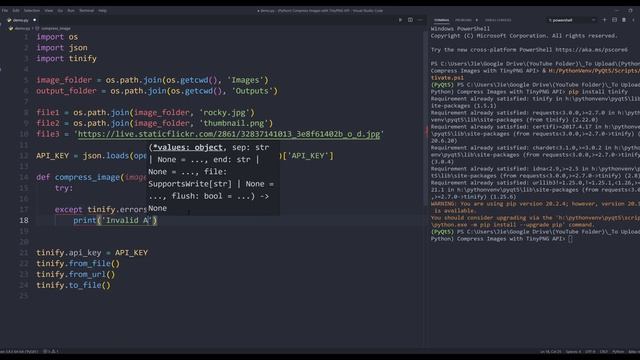Viewport: 640px width, 360px height.
Task: Open the View menu
Action: click(49, 11)
